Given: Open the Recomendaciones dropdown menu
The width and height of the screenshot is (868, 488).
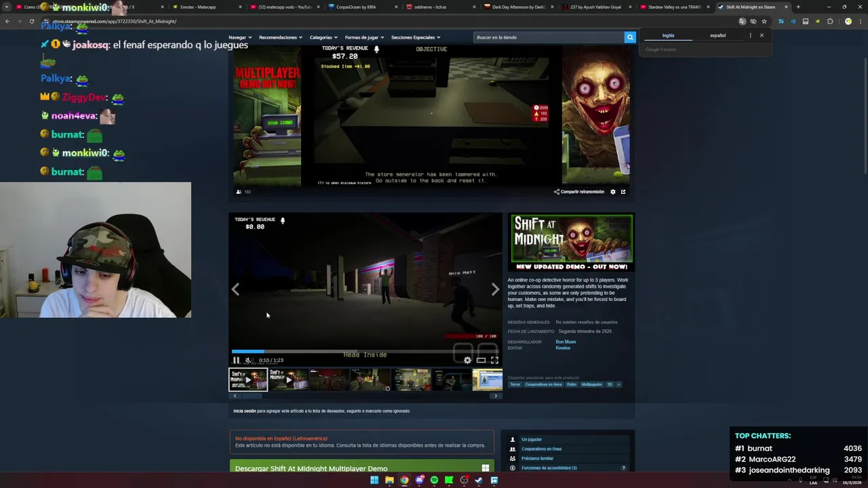Looking at the screenshot, I should (281, 37).
